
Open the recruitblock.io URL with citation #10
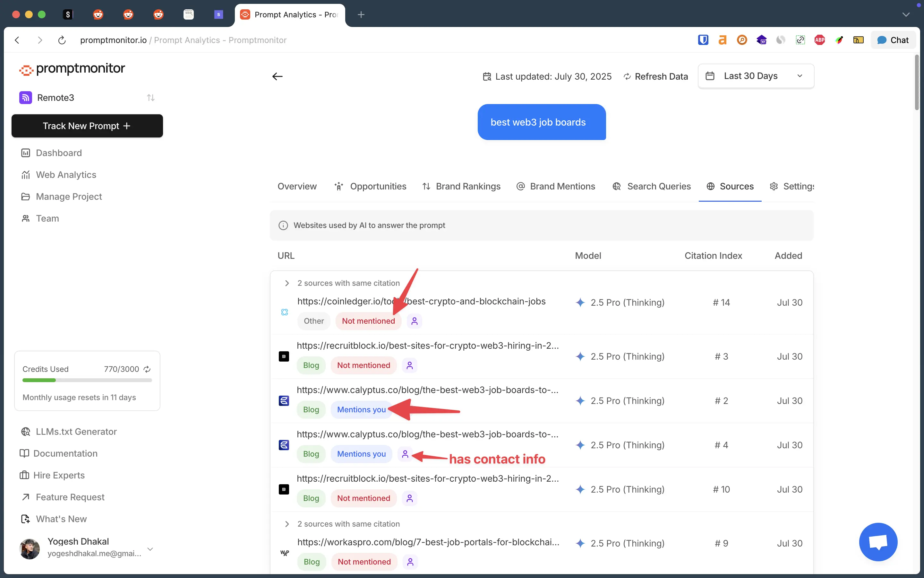click(x=428, y=478)
